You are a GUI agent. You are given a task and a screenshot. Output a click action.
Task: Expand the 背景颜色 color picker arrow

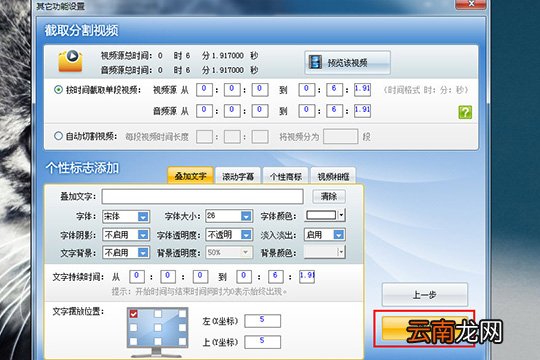(341, 252)
